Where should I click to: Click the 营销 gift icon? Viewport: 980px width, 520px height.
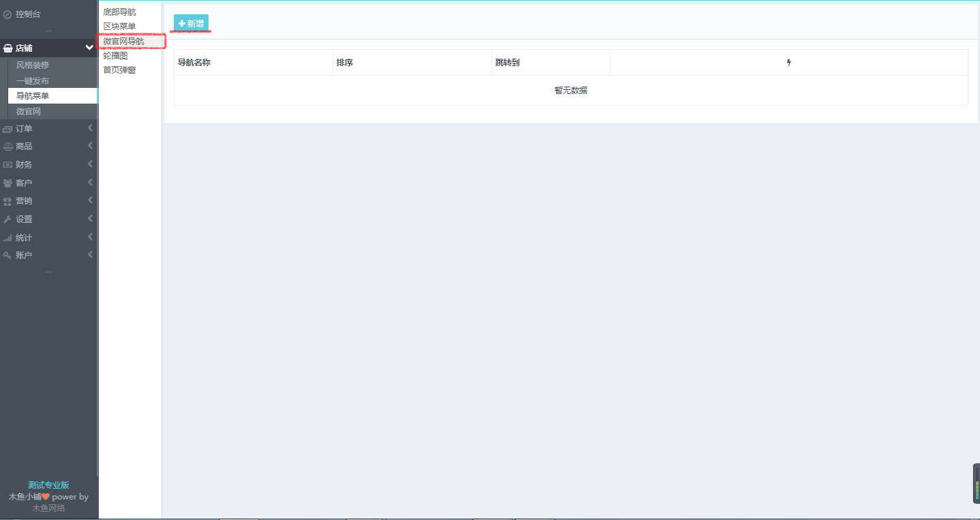(x=7, y=201)
